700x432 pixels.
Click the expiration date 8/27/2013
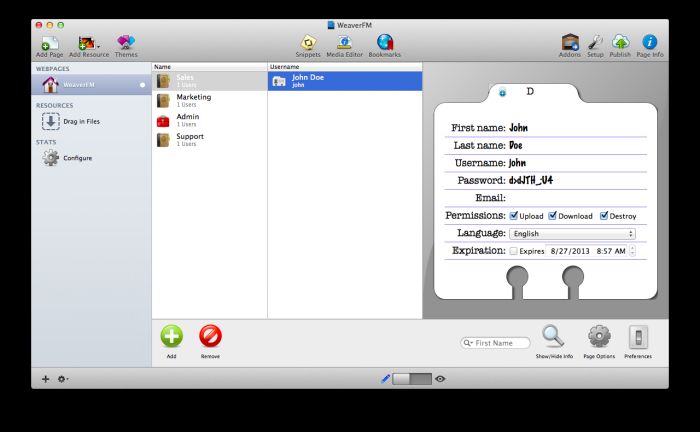coord(570,251)
